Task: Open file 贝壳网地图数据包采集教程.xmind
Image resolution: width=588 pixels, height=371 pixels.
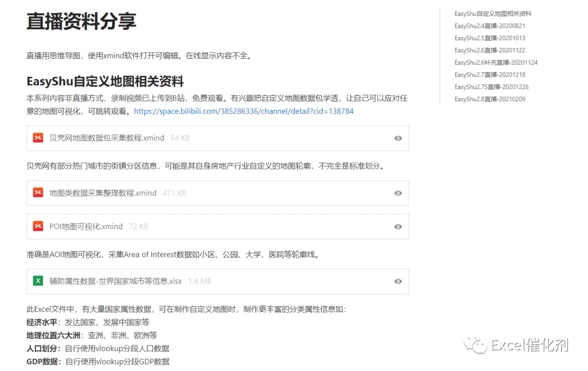Action: pos(107,138)
